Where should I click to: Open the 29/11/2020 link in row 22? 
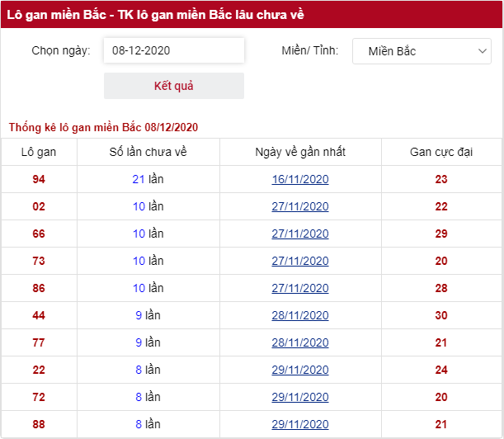[x=300, y=370]
